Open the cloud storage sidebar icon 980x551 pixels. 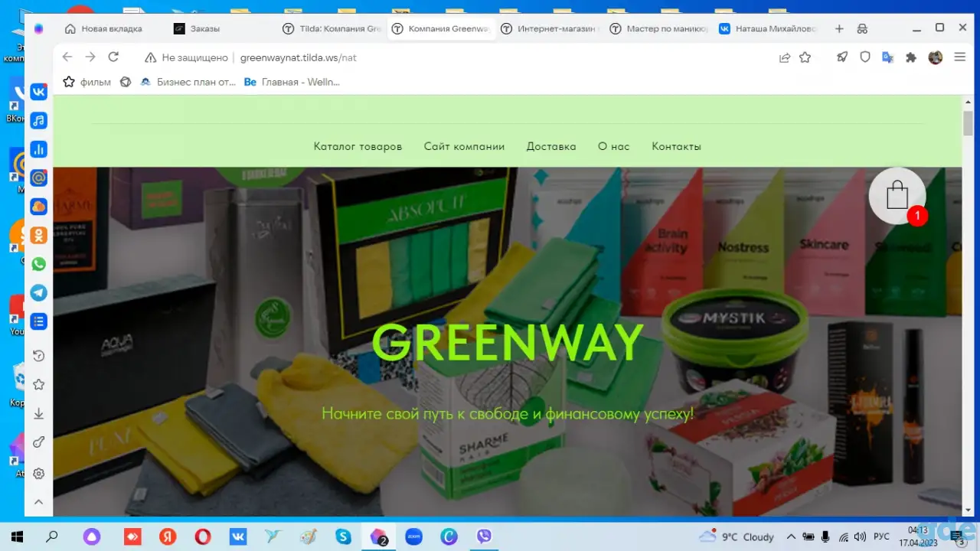click(x=38, y=207)
